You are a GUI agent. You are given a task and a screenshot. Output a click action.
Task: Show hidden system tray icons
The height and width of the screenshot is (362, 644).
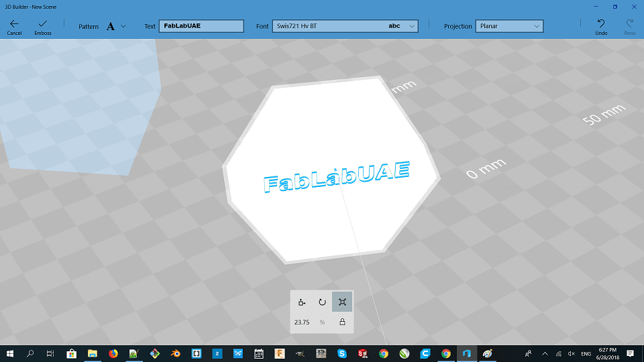tap(545, 353)
